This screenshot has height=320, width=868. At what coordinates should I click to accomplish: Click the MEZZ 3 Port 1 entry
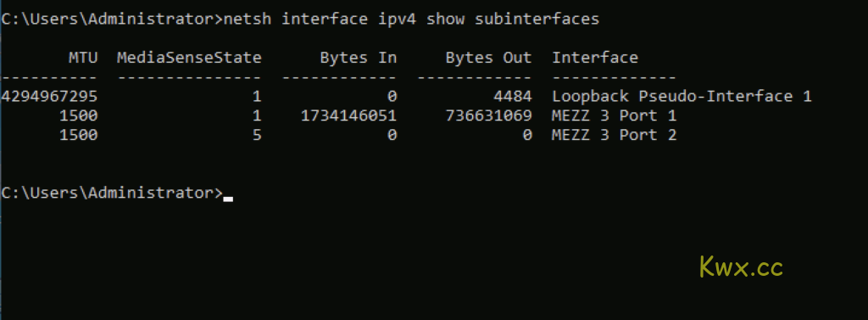pos(614,116)
